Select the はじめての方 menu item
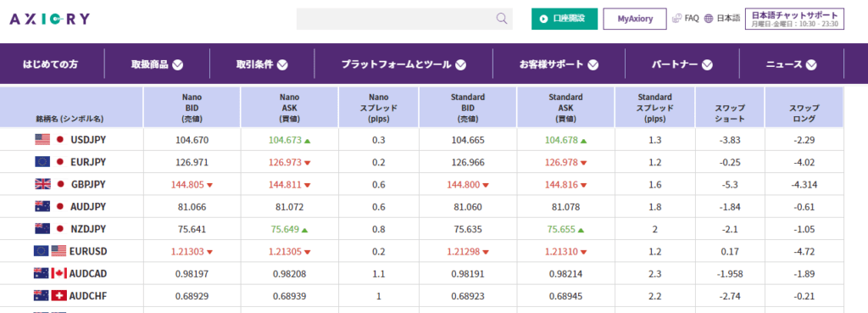 [x=50, y=64]
